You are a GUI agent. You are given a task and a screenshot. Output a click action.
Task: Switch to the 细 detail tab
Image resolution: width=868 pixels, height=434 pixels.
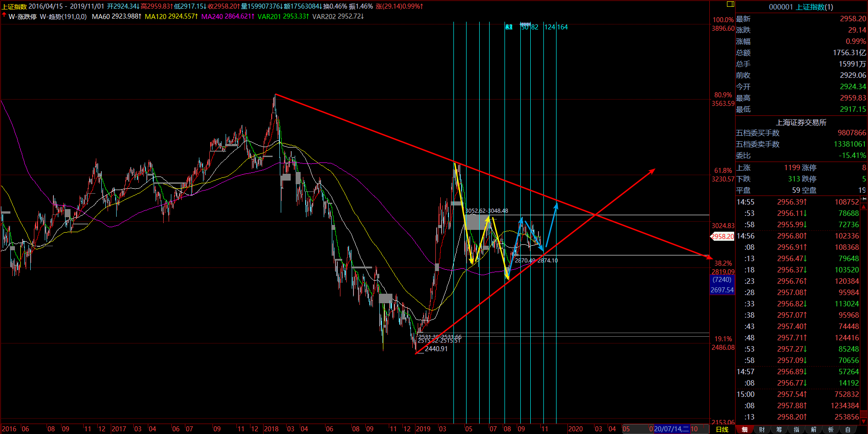tap(744, 429)
